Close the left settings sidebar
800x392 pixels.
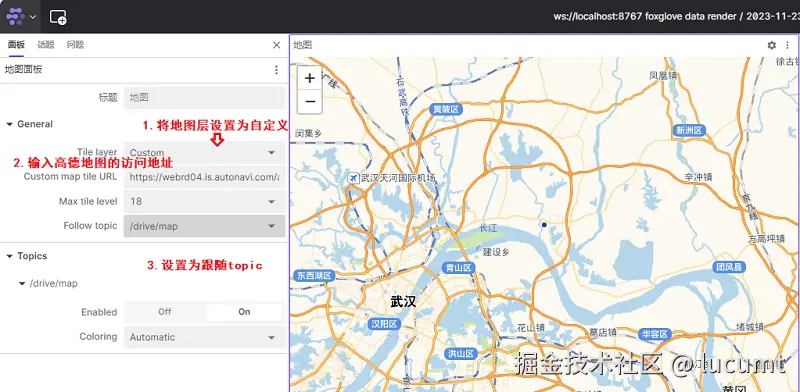pyautogui.click(x=277, y=45)
